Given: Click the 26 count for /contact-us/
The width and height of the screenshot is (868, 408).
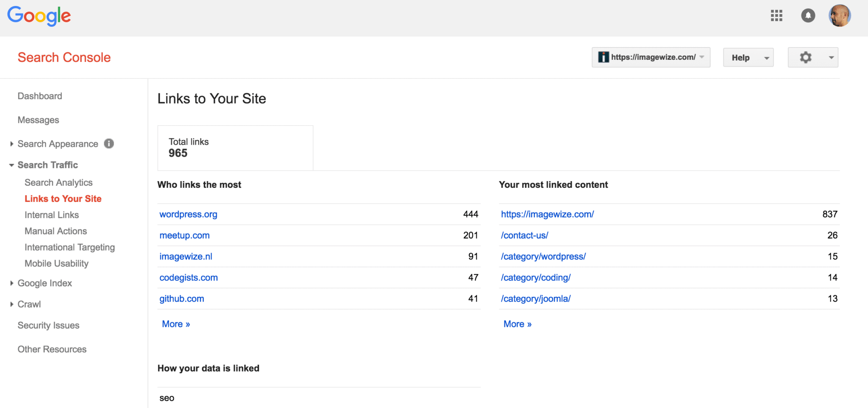Looking at the screenshot, I should tap(832, 235).
